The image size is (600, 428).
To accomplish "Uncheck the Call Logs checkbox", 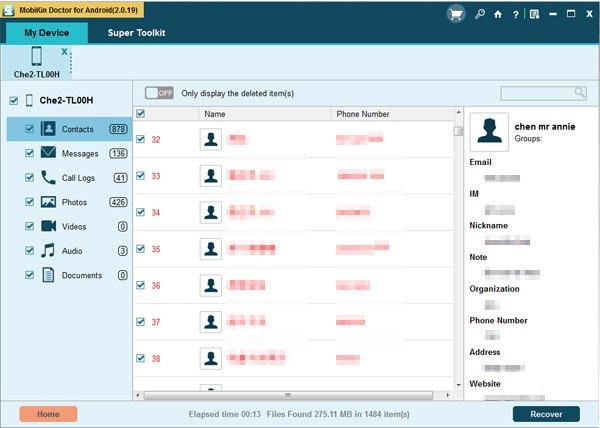I will [29, 177].
